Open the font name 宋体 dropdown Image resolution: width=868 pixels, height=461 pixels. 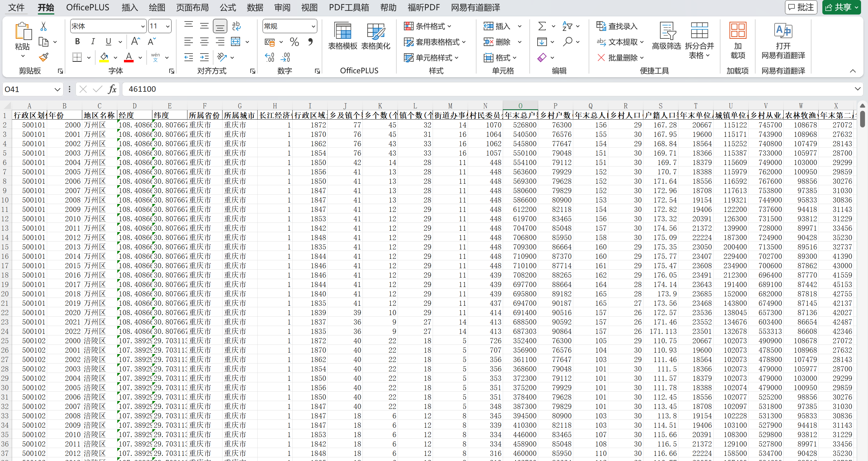(142, 26)
